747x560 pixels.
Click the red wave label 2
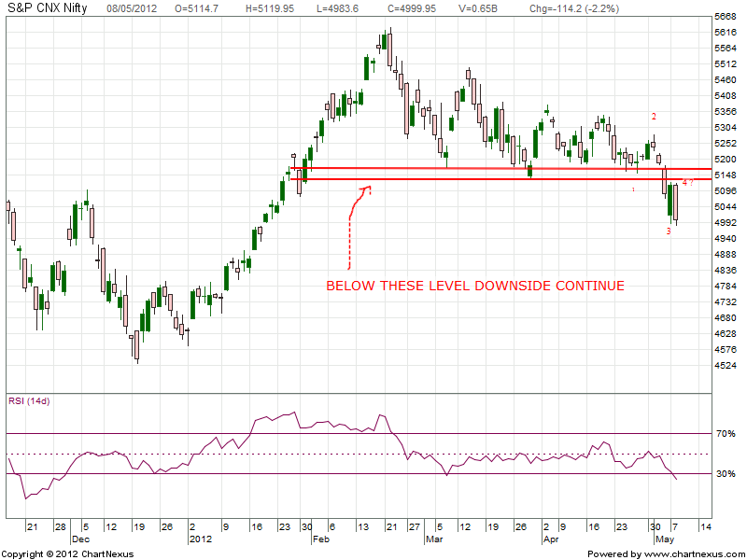655,116
